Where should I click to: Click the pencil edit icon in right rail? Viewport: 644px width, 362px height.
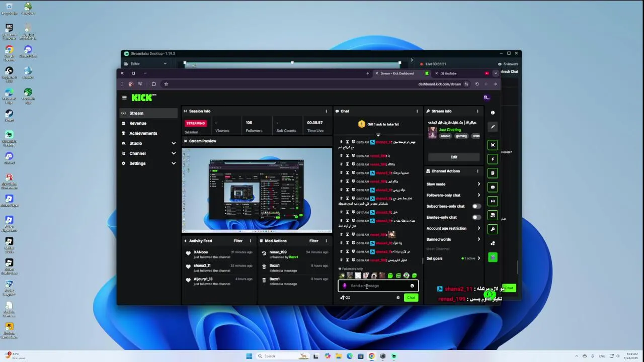(493, 127)
